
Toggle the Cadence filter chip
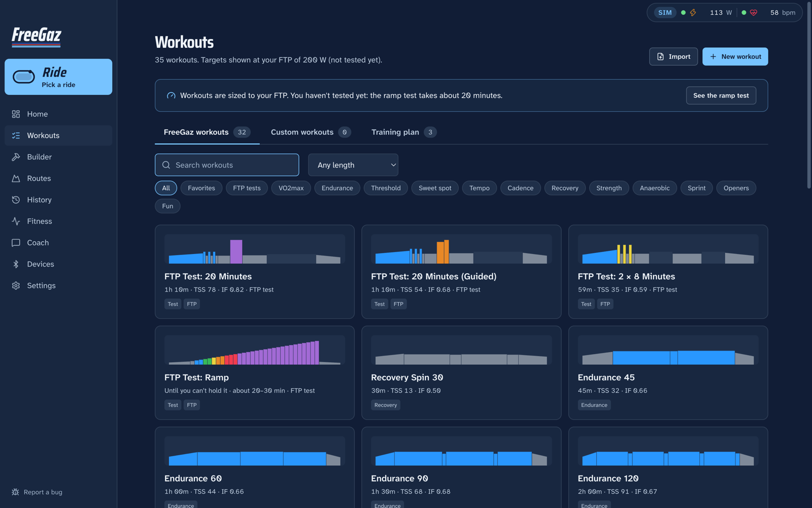520,188
